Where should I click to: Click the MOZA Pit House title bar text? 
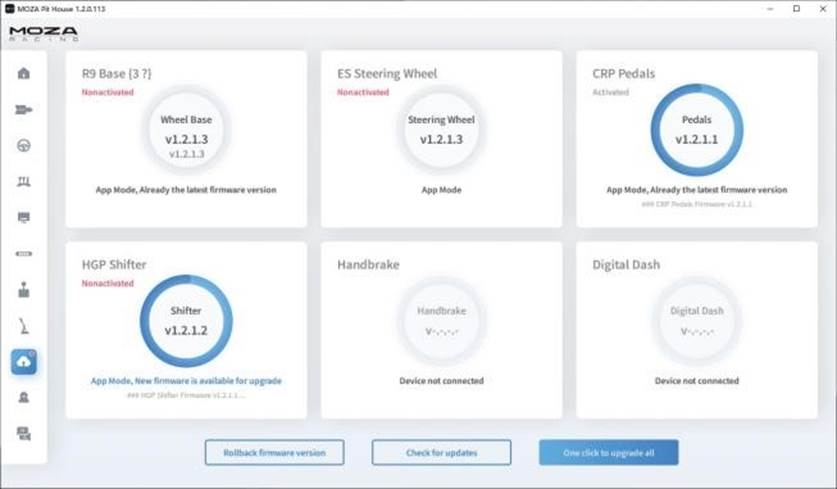click(61, 9)
